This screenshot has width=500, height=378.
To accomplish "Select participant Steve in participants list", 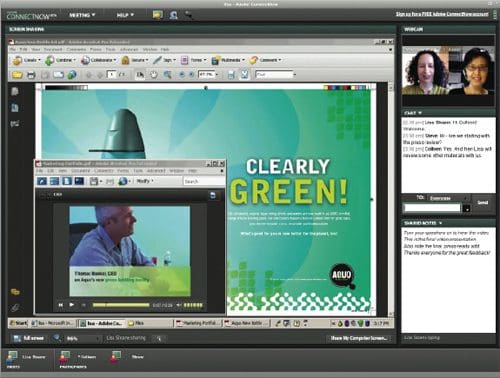I will coord(127,357).
